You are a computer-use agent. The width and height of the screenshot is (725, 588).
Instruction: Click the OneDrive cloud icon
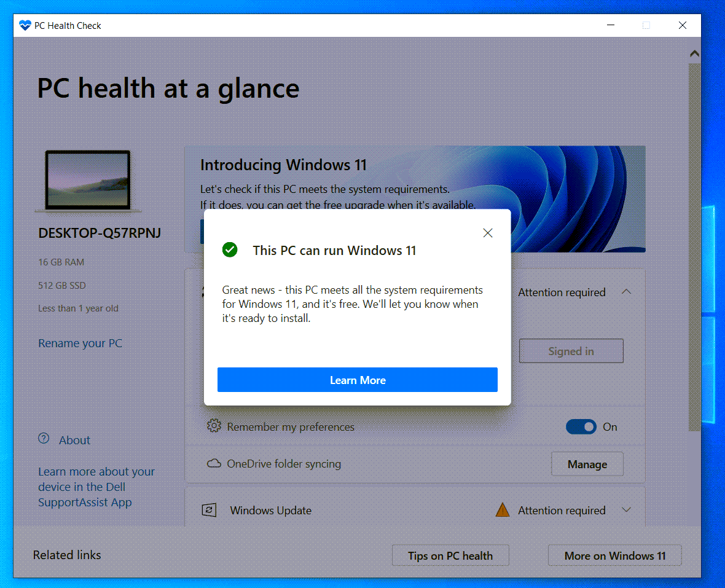tap(214, 464)
